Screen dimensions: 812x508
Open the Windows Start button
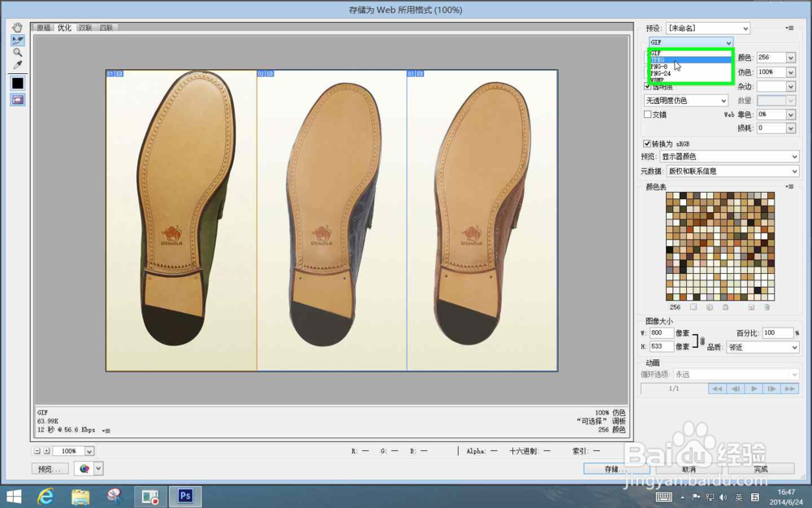[x=14, y=497]
